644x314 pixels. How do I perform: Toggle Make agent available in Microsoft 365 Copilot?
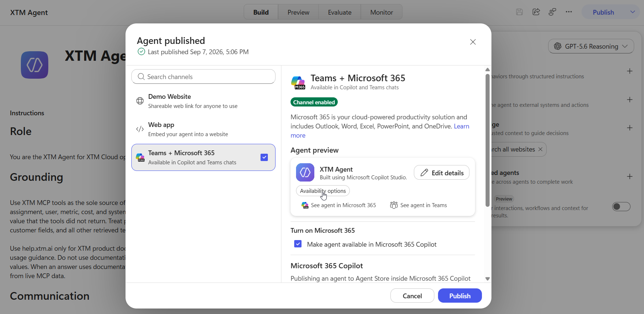click(298, 244)
